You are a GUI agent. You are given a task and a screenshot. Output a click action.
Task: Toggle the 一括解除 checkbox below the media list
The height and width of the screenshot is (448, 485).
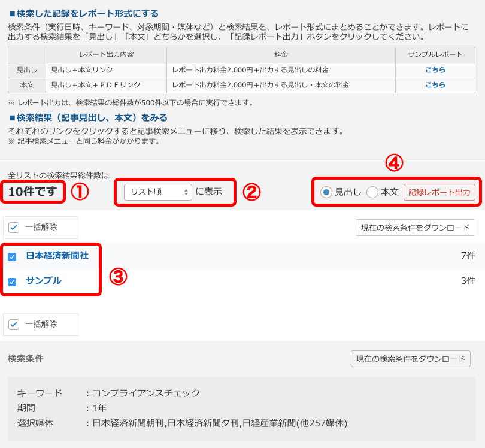tap(14, 325)
